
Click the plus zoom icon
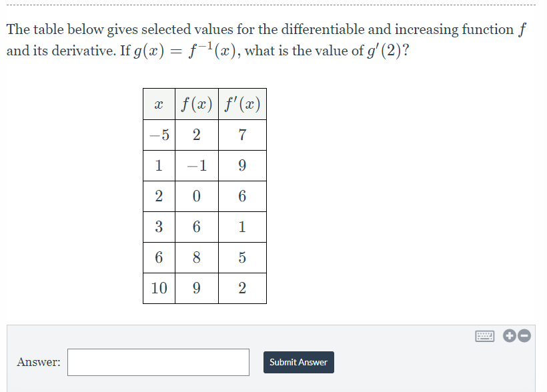(509, 335)
